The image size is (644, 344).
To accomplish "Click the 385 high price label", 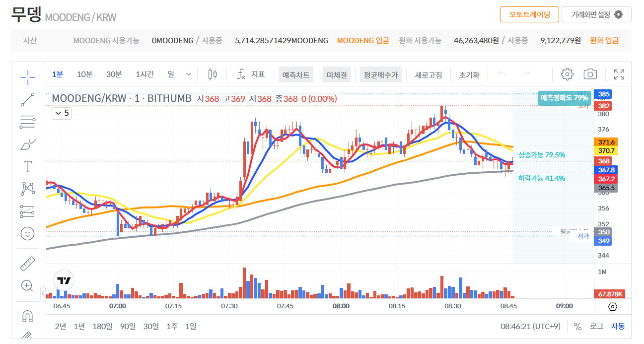I will 604,94.
